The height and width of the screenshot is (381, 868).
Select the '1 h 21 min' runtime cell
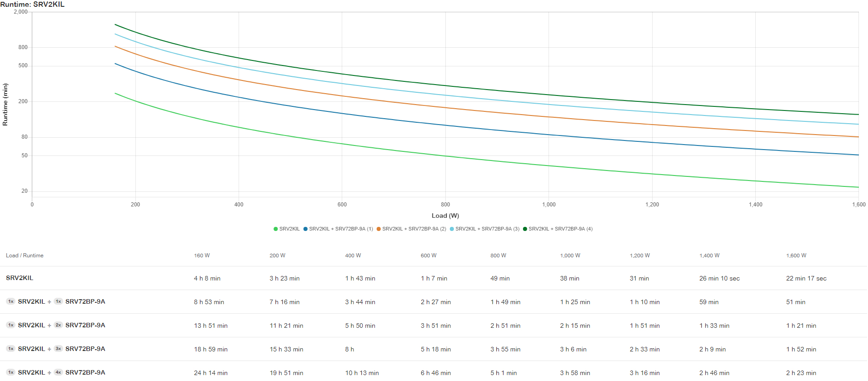801,326
